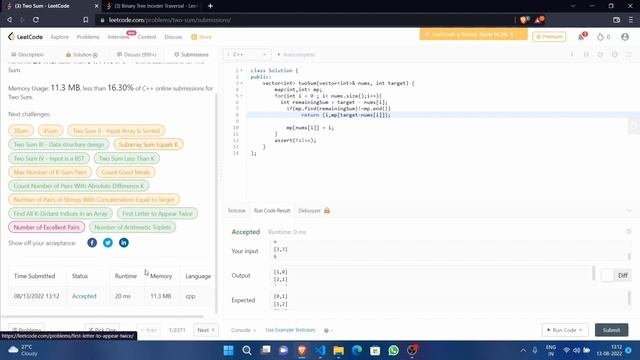This screenshot has height=360, width=640.
Task: Reset code to default with undo icon
Action: click(x=600, y=54)
